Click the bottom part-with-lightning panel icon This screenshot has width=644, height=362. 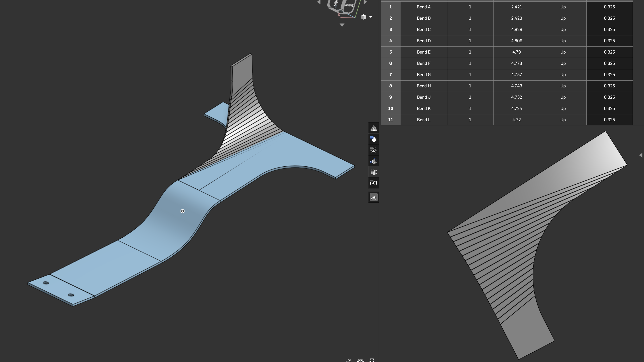coord(373,198)
